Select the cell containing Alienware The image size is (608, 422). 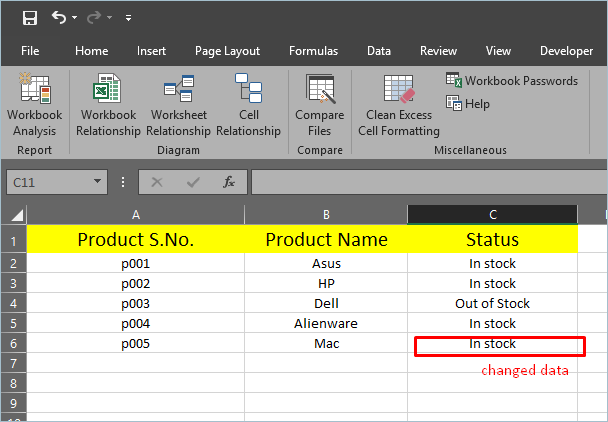click(x=326, y=324)
